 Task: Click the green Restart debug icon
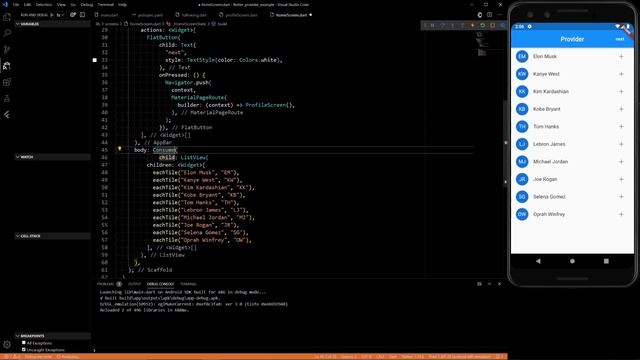point(482,25)
